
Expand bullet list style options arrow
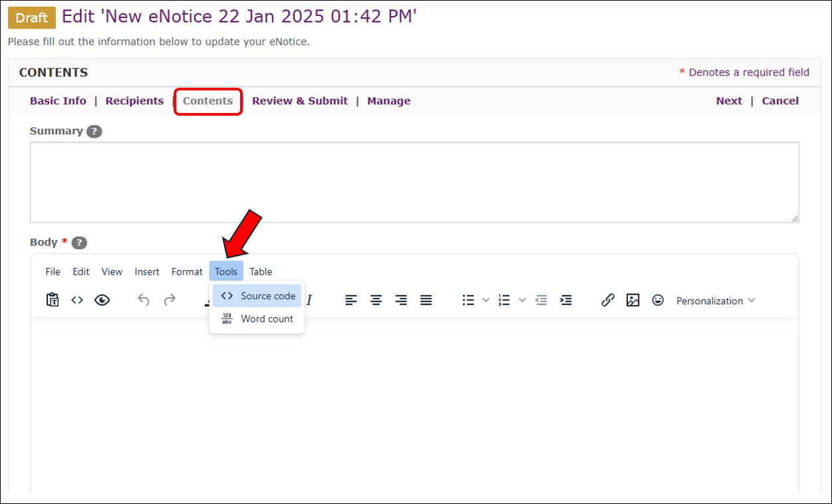coord(485,301)
